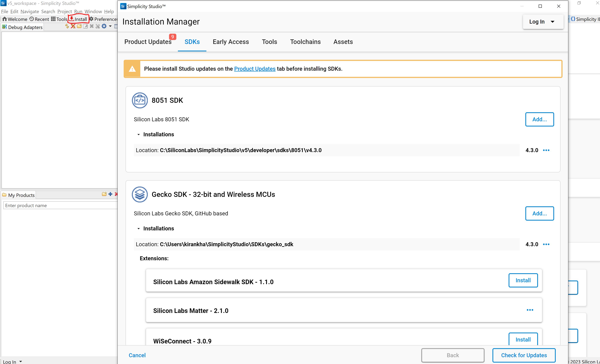Open the Welcome home view in toolbar
The height and width of the screenshot is (364, 600).
tap(15, 19)
